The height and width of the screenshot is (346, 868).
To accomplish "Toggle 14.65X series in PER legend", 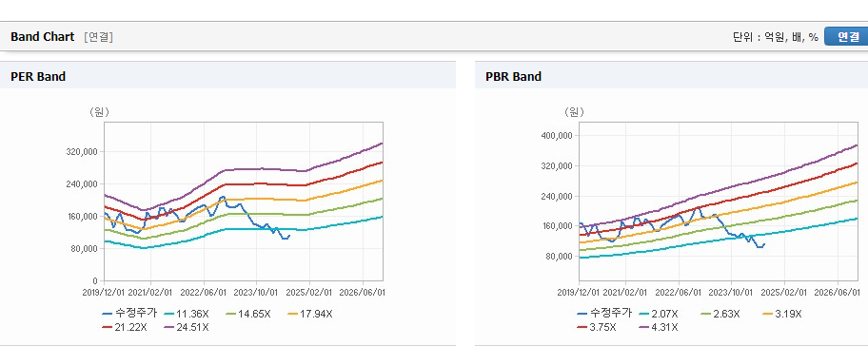I will [x=248, y=314].
